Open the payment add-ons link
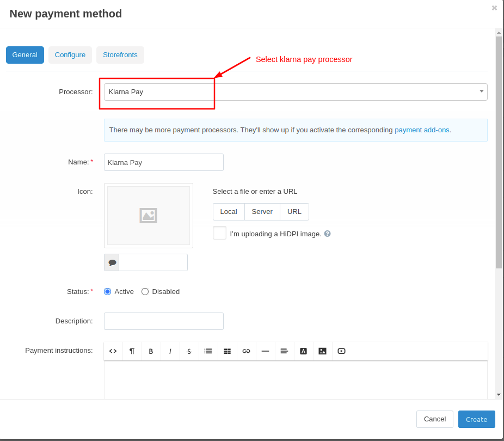This screenshot has height=441, width=504. tap(422, 130)
